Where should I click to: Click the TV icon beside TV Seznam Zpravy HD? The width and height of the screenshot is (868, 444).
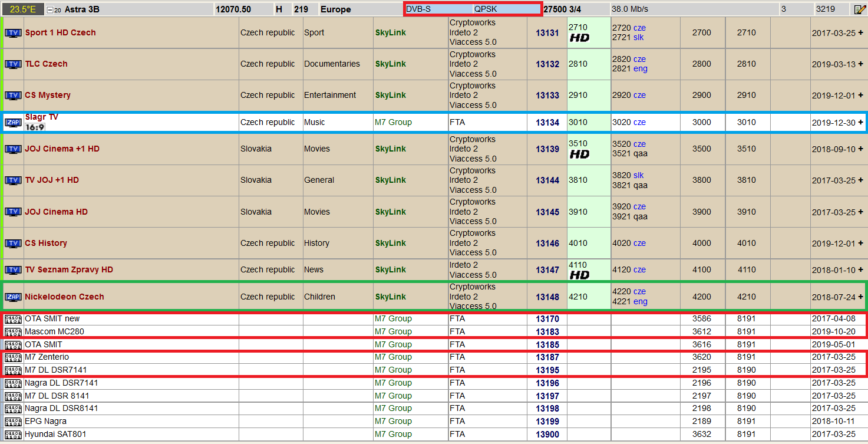click(13, 270)
